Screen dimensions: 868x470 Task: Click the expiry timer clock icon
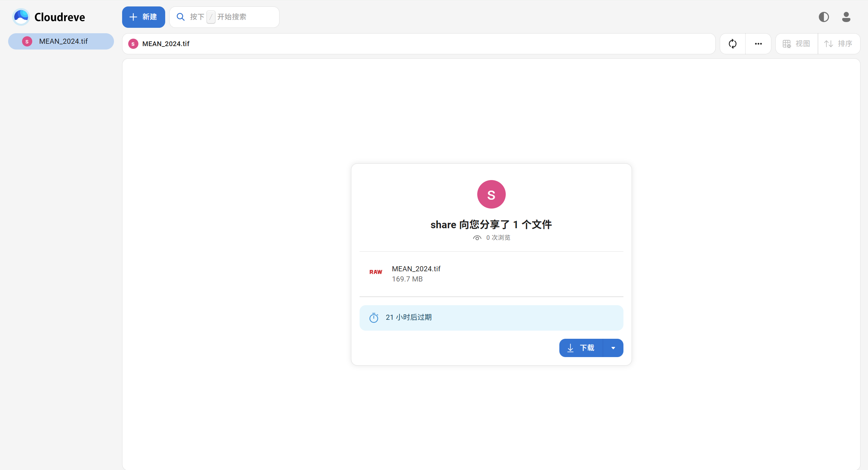373,317
